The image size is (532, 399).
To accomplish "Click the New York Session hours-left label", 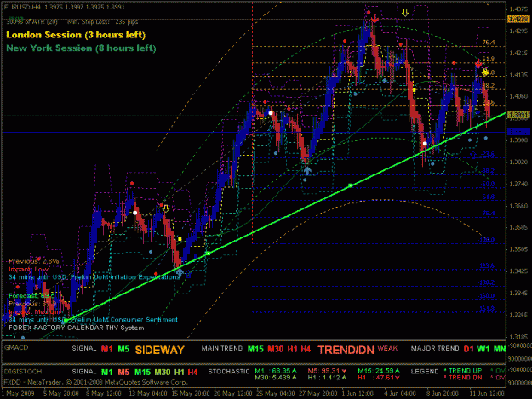I will [x=81, y=48].
